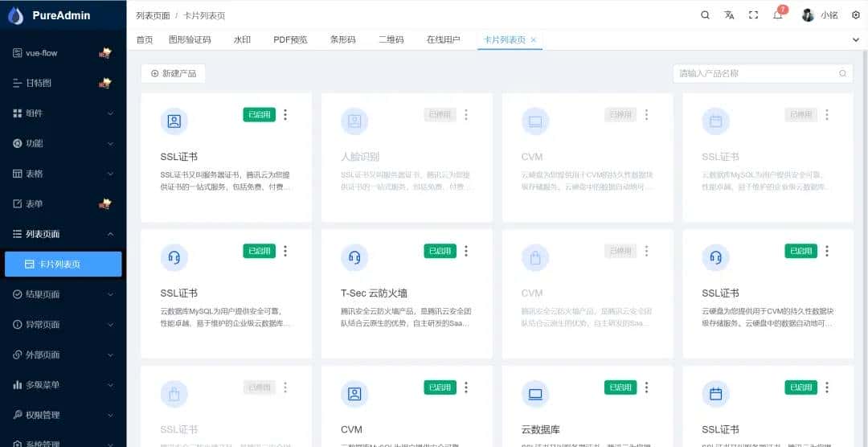
Task: Switch to the 在线用户 tab
Action: [x=444, y=40]
